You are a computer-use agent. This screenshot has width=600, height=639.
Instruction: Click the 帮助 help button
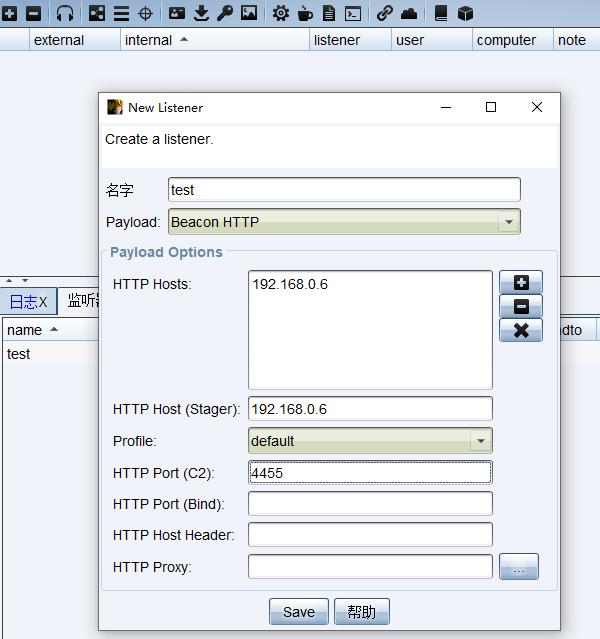362,612
